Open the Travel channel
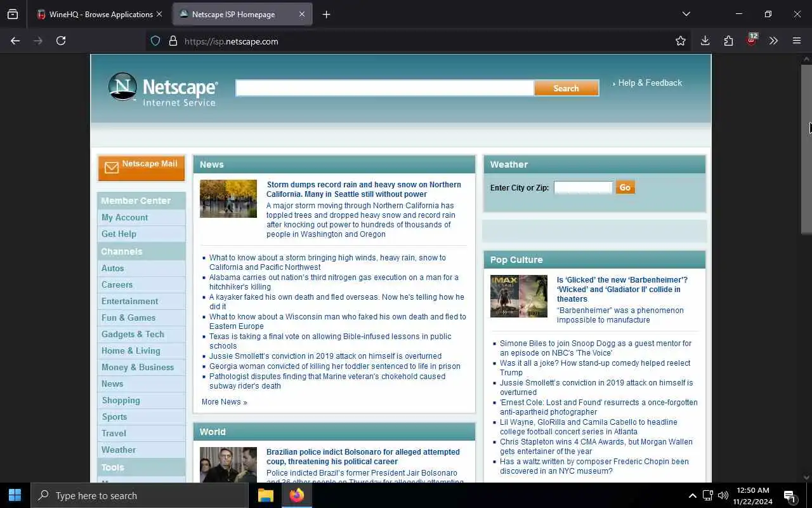 (x=114, y=433)
